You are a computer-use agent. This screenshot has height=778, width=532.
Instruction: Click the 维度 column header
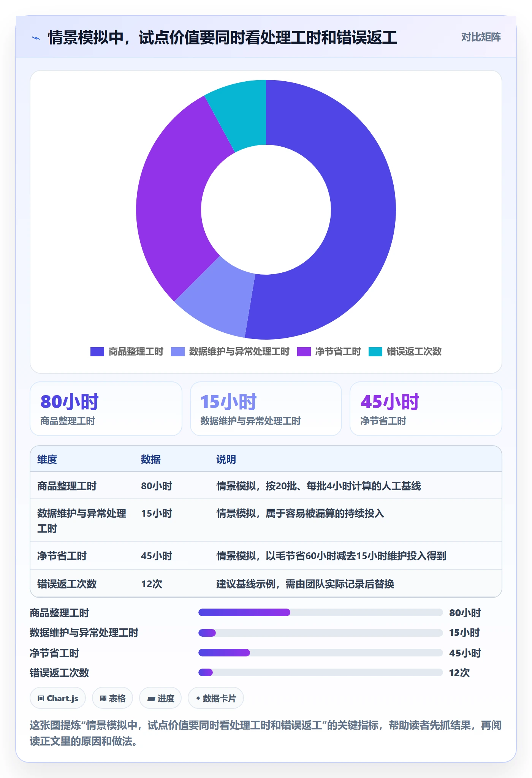(x=47, y=459)
